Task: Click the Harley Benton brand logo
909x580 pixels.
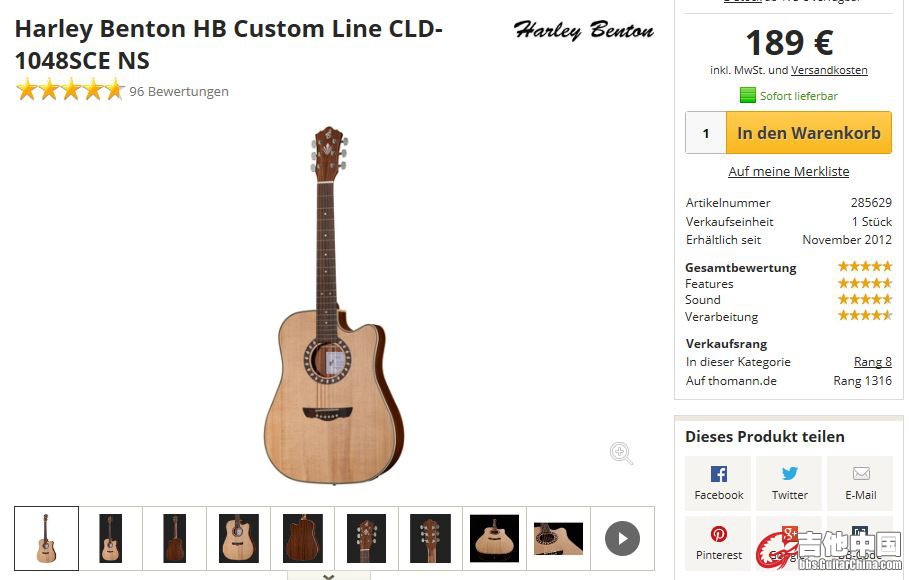Action: click(584, 30)
